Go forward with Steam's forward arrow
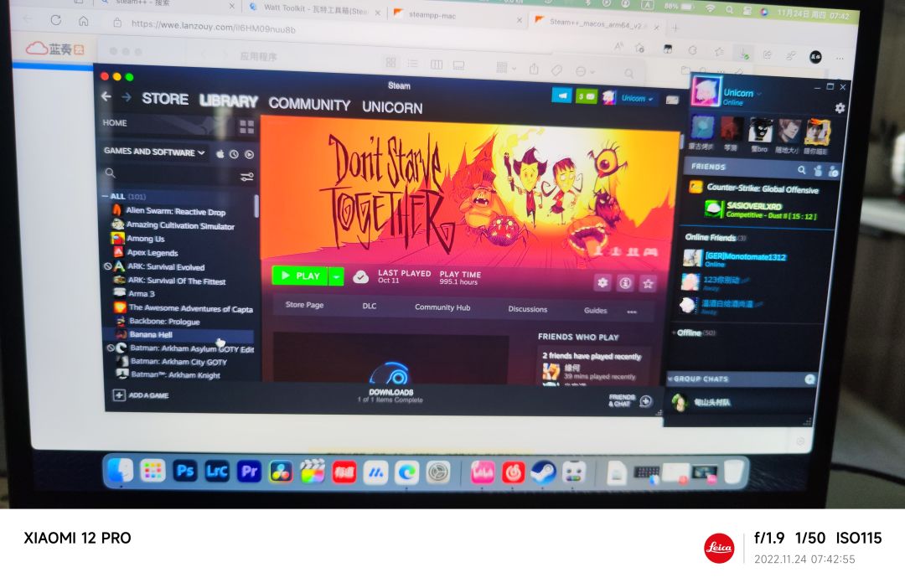The image size is (905, 588). click(x=127, y=97)
